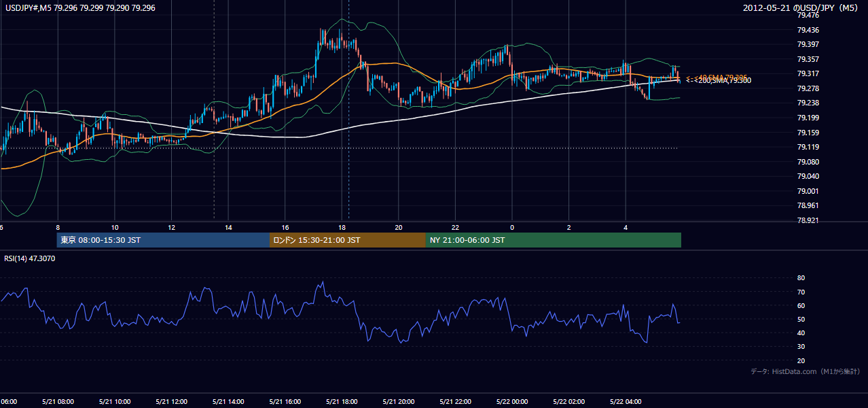Click hour marker 22 under price chart
868x408 pixels.
455,227
